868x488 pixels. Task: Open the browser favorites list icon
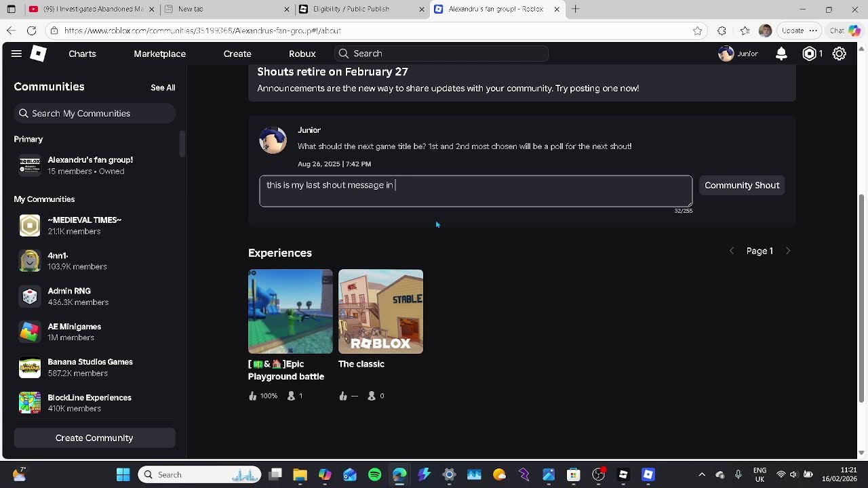(x=745, y=30)
